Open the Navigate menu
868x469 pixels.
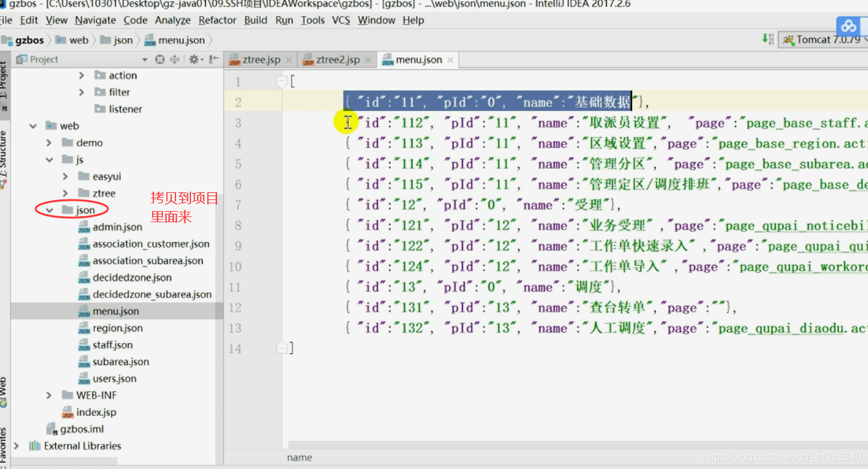tap(96, 20)
